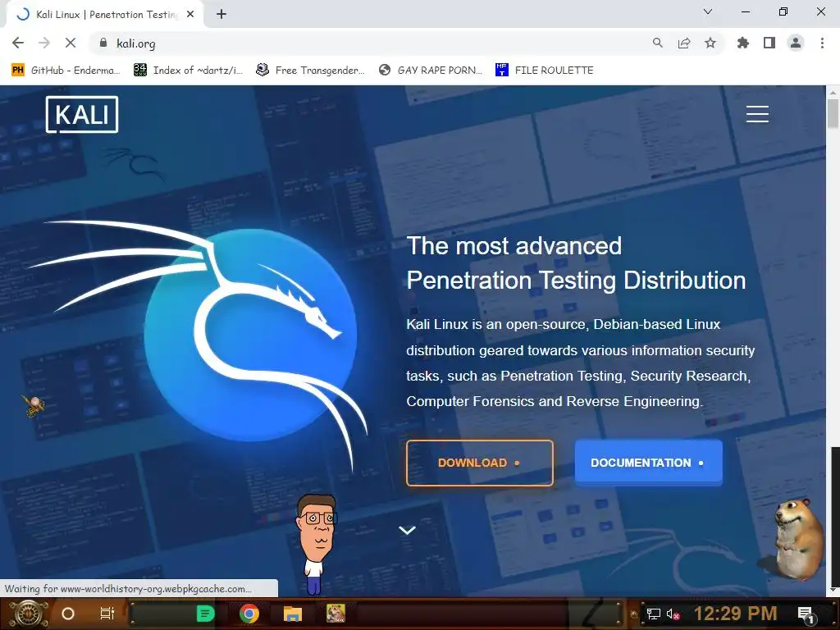The height and width of the screenshot is (630, 840).
Task: Open the Chrome three-dot menu
Action: [822, 43]
